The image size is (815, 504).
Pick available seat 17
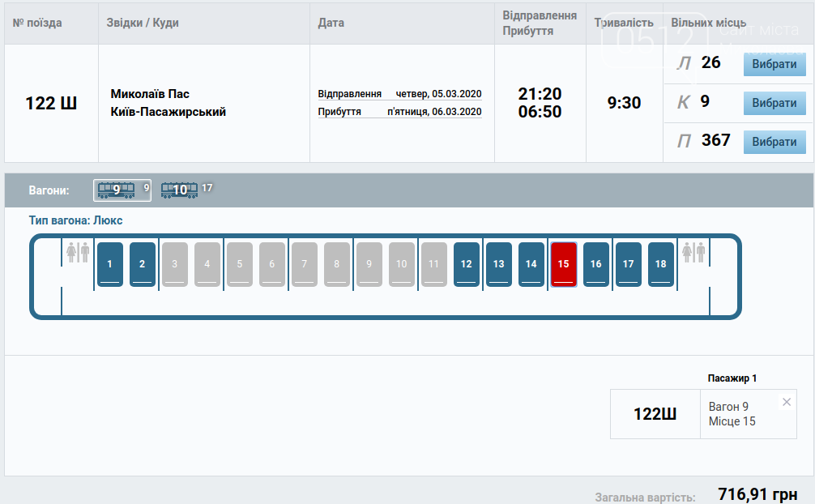(629, 264)
